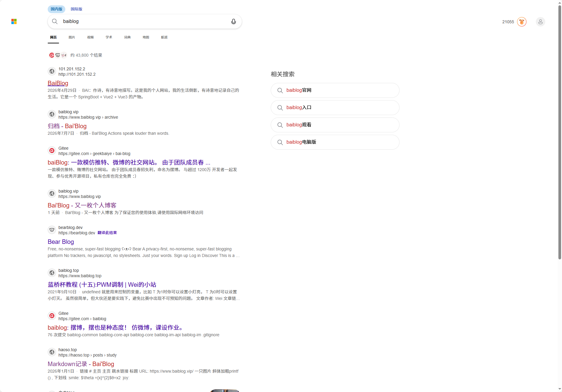Open the 学术 tab
The height and width of the screenshot is (392, 562).
pyautogui.click(x=109, y=37)
